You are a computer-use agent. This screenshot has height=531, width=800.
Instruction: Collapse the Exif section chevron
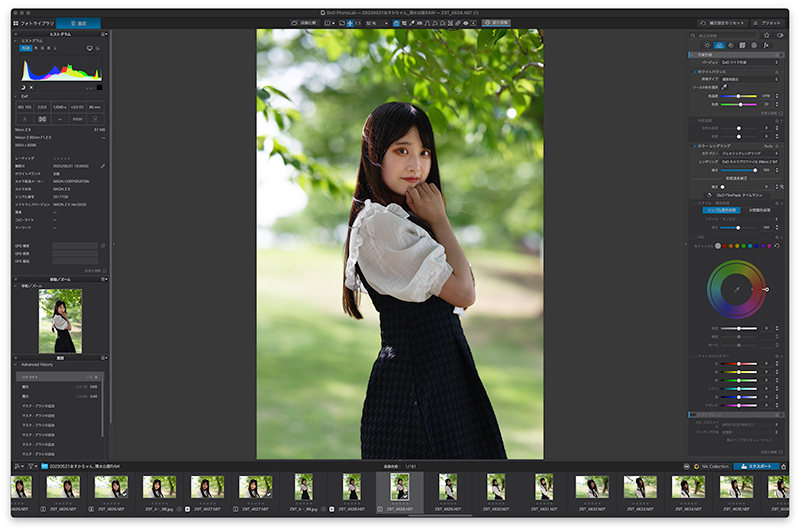click(16, 96)
